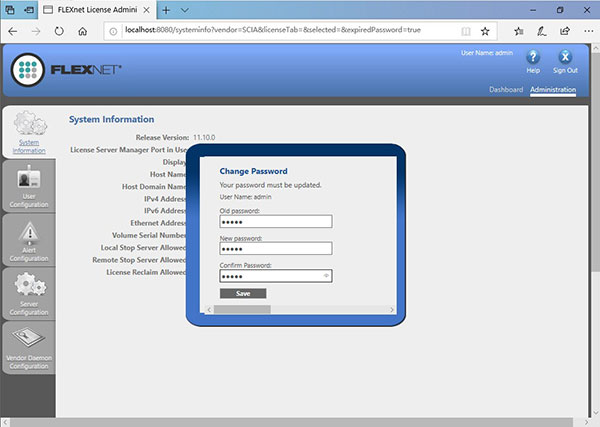Open Vendor Daemon Configuration in the sidebar
Viewport: 600px width, 427px height.
[29, 348]
